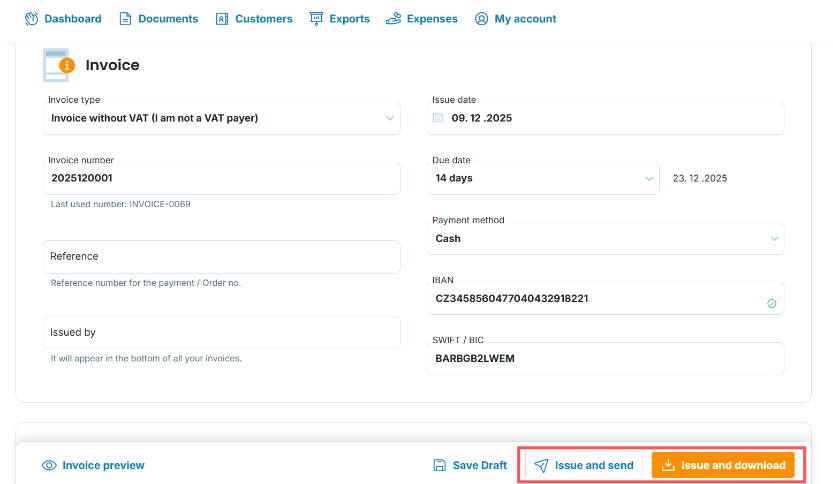Image resolution: width=833 pixels, height=484 pixels.
Task: Click the Issued by input field
Action: pyautogui.click(x=222, y=333)
